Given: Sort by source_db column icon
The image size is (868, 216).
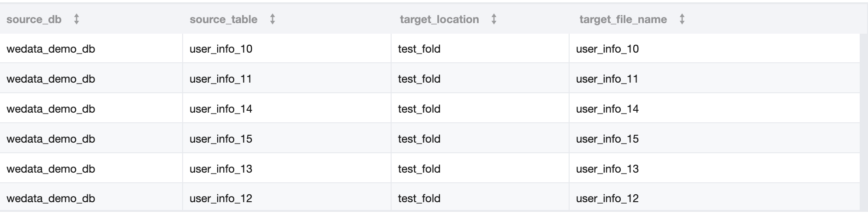Looking at the screenshot, I should (77, 19).
